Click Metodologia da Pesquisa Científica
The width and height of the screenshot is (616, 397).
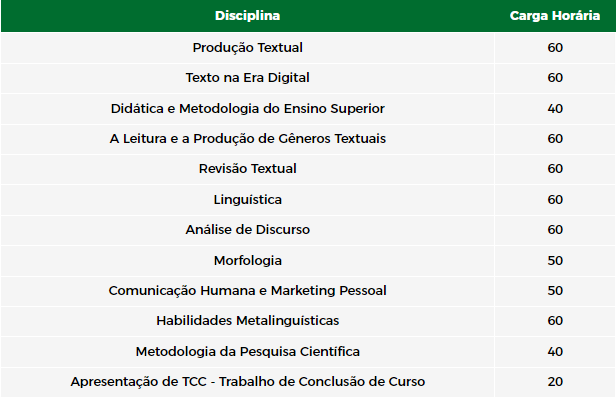[x=248, y=351]
